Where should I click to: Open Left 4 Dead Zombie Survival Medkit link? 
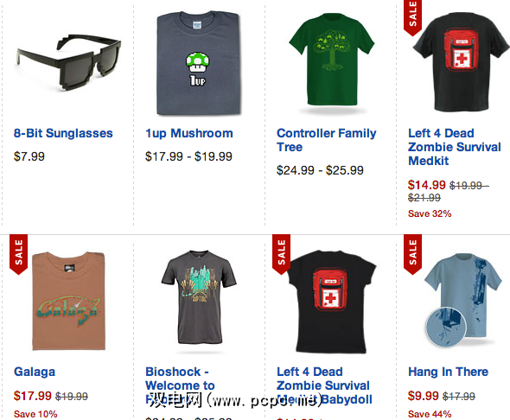point(454,147)
